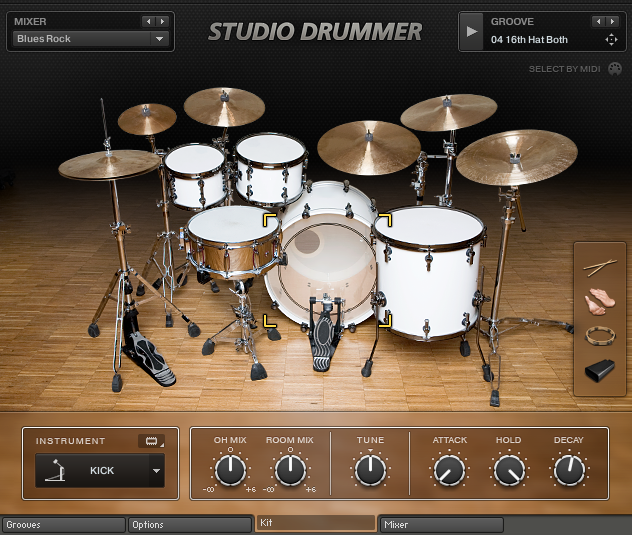Pick the cowbell icon

pos(601,370)
